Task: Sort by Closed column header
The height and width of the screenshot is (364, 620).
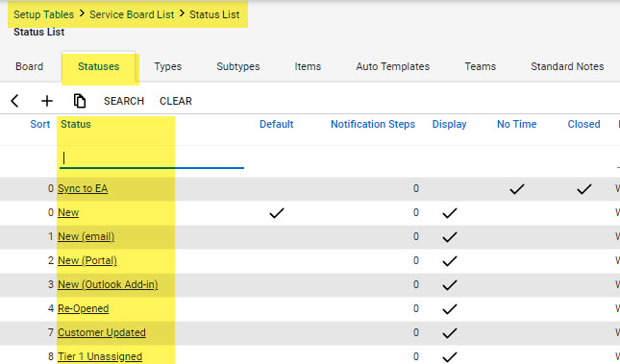Action: click(583, 124)
